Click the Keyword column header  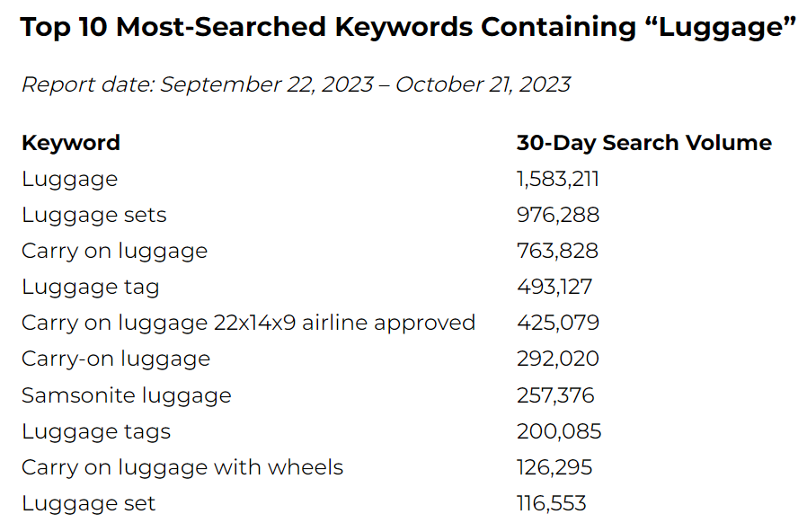coord(70,143)
